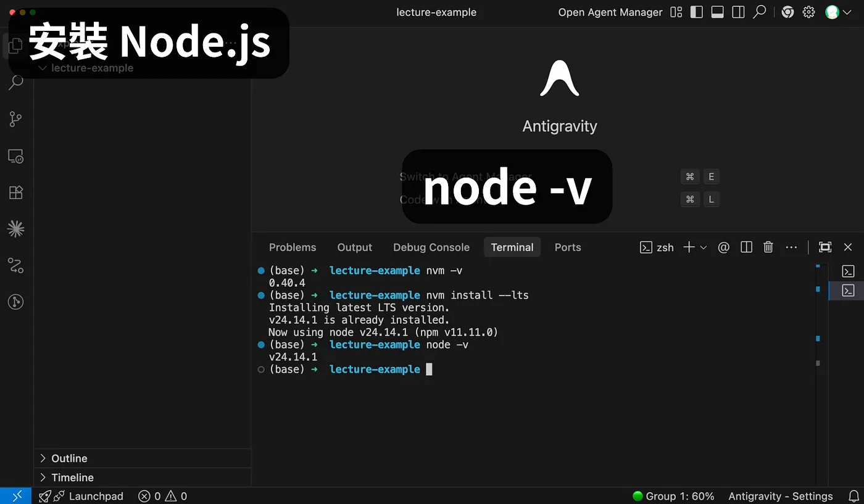Screen dimensions: 864x504
Task: Click the remote window status bar button
Action: tap(15, 496)
